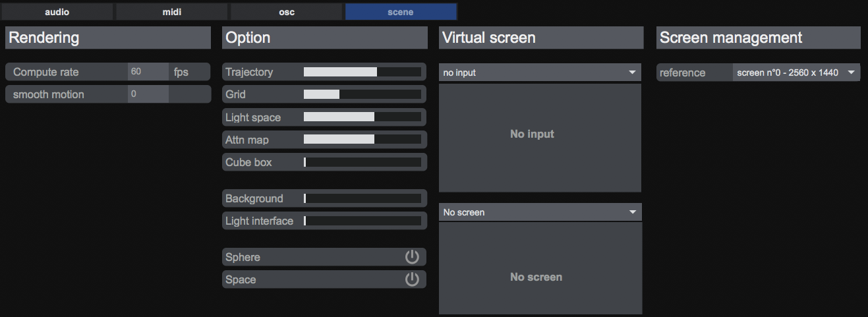This screenshot has width=868, height=317.
Task: Click the Grid slider bar
Action: [x=362, y=95]
